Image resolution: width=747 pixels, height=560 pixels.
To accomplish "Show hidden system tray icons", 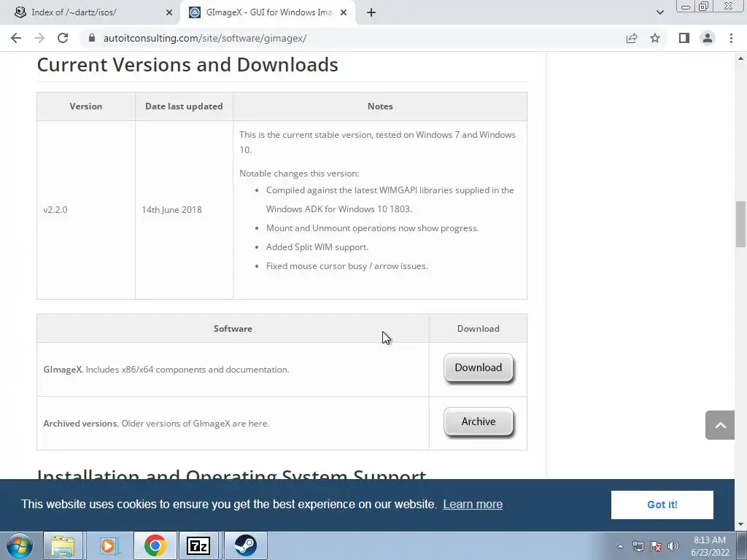I will 620,547.
